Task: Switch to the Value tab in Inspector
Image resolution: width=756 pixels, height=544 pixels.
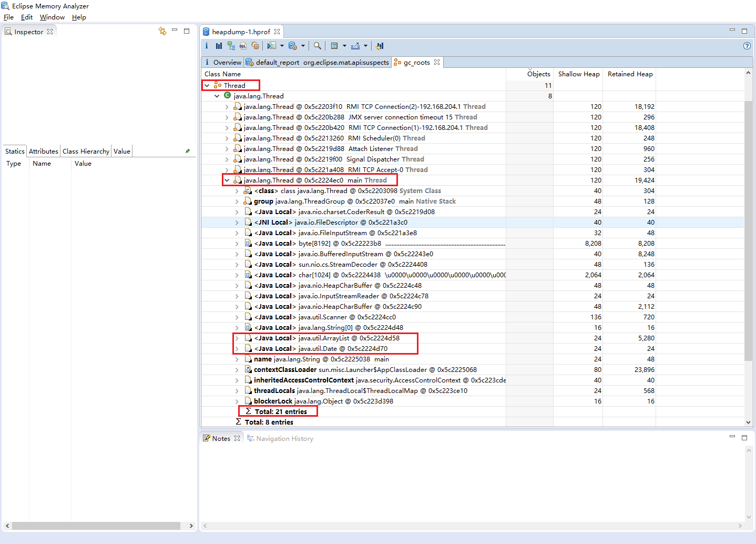Action: [122, 151]
